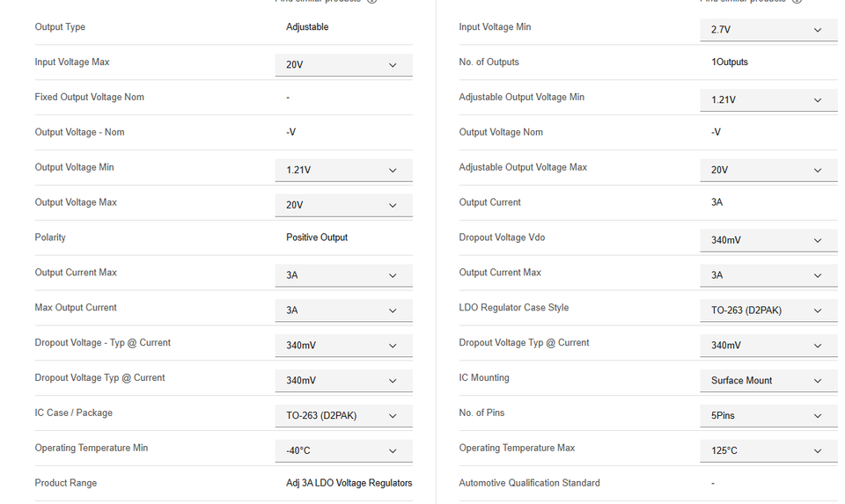Expand the IC Case / Package dropdown
Viewport: 845px width, 504px height.
[343, 415]
